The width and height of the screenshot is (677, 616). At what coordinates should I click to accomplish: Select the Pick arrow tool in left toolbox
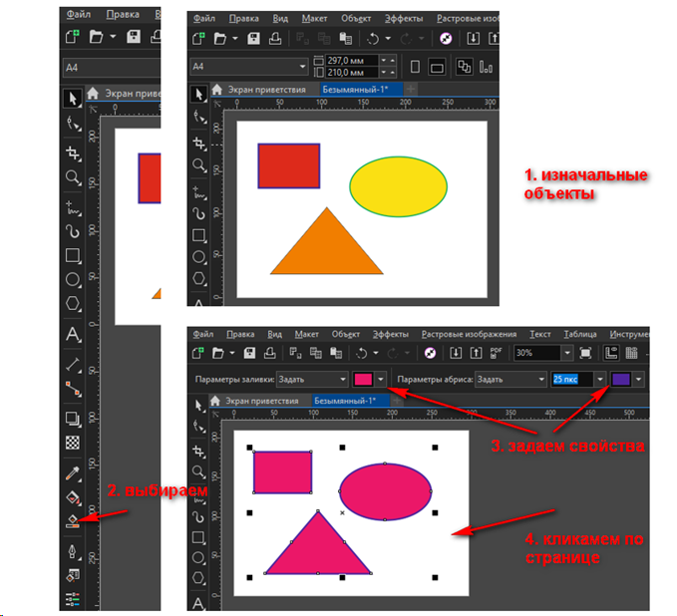coord(72,99)
